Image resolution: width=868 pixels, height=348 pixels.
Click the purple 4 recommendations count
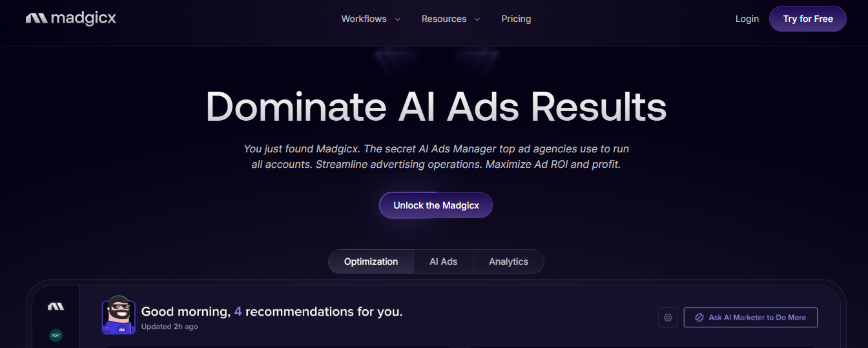(238, 312)
